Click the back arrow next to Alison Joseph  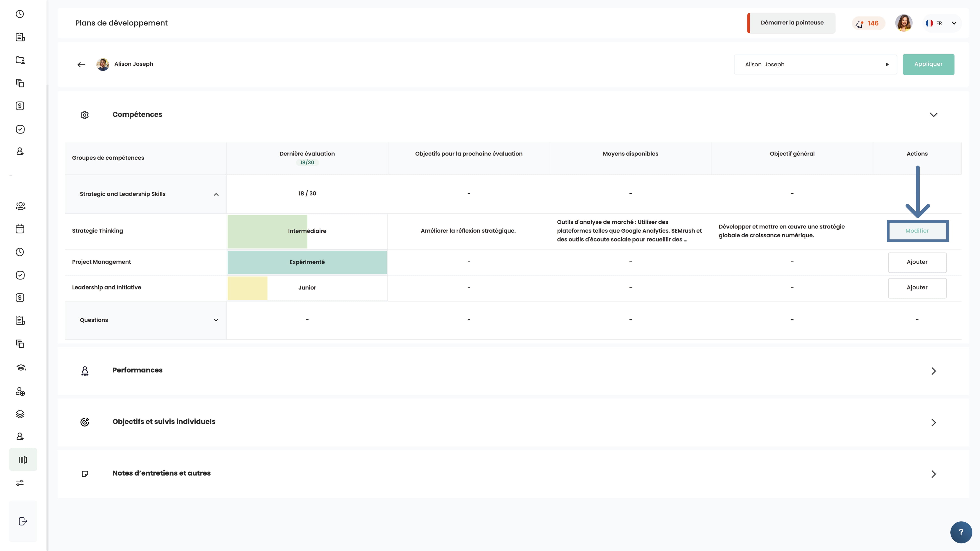tap(81, 65)
